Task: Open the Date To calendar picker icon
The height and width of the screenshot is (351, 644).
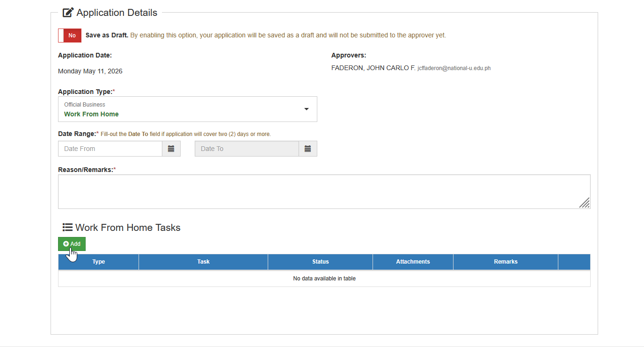Action: pyautogui.click(x=308, y=149)
